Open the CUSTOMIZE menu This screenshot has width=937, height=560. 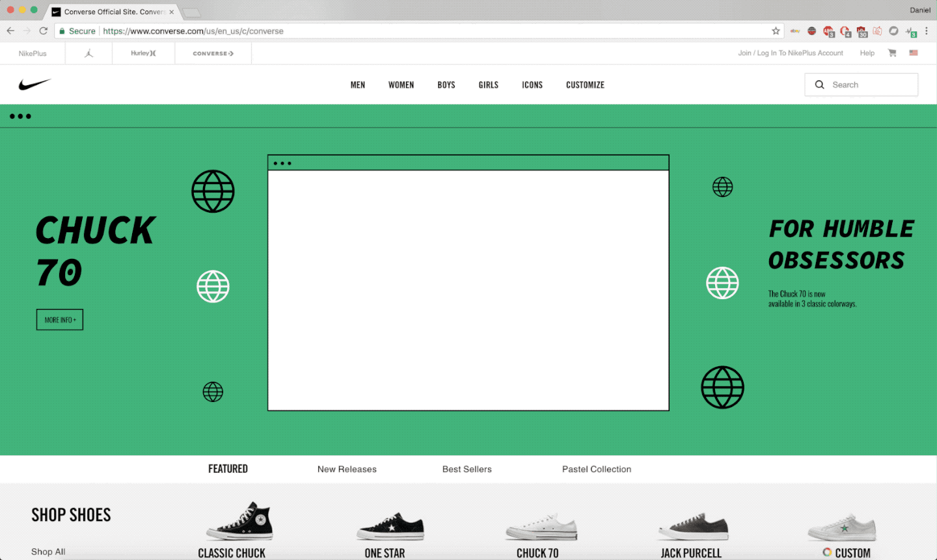(x=586, y=85)
